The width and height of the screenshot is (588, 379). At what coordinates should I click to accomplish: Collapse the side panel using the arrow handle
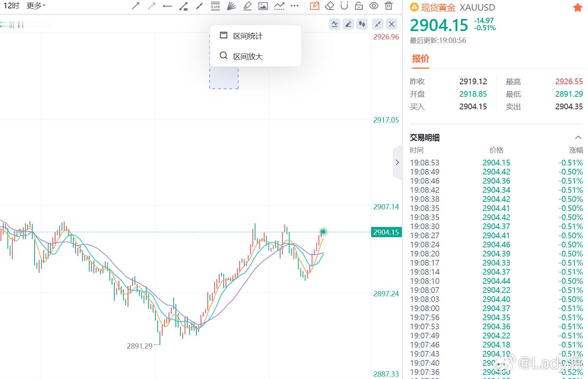(397, 162)
